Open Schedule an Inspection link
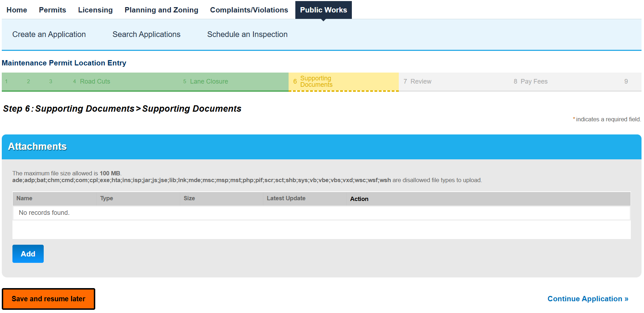Image resolution: width=644 pixels, height=313 pixels. click(x=247, y=35)
